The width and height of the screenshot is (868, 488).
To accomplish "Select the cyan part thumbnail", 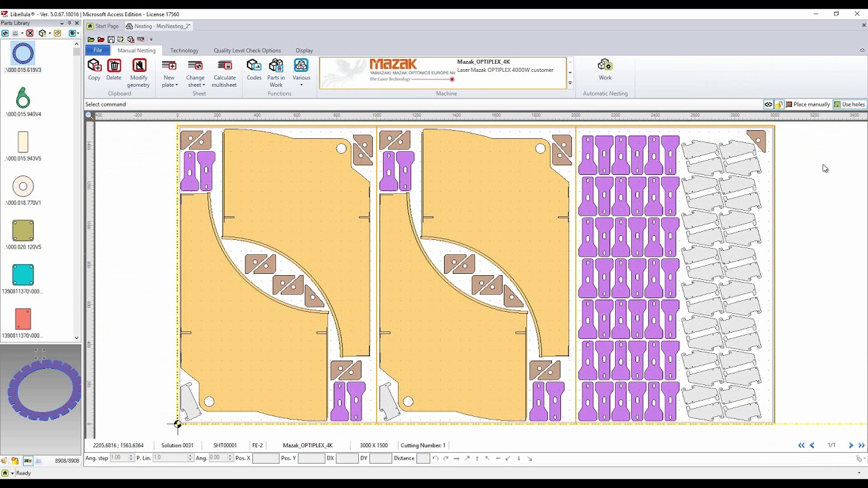I will tap(23, 275).
